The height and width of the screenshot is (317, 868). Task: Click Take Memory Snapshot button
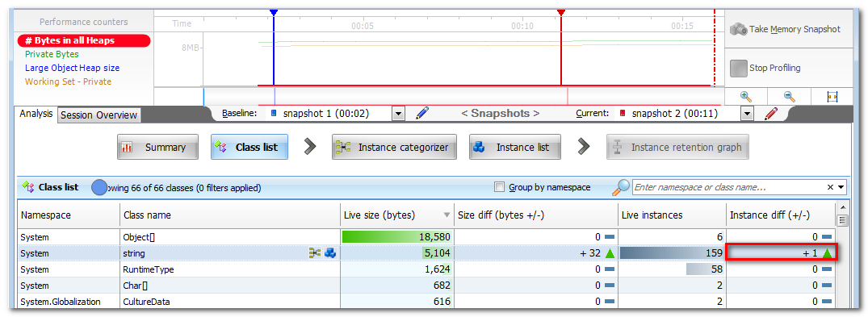click(785, 29)
